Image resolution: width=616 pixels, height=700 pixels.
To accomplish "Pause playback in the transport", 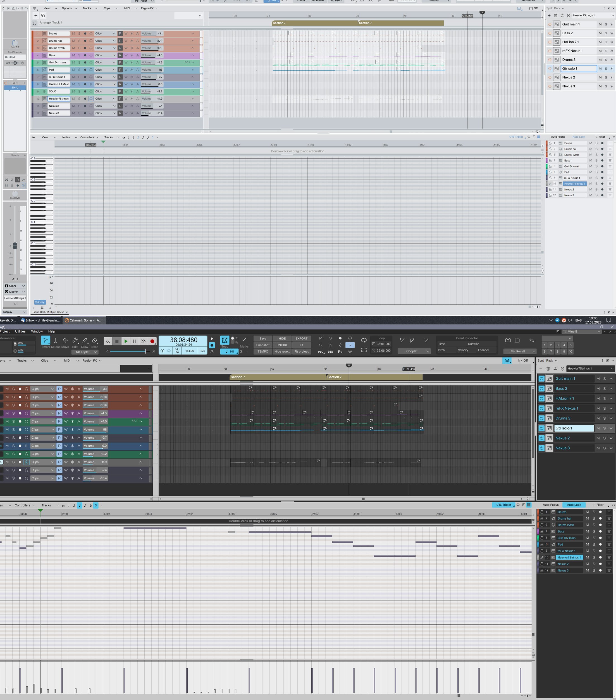I will 135,341.
